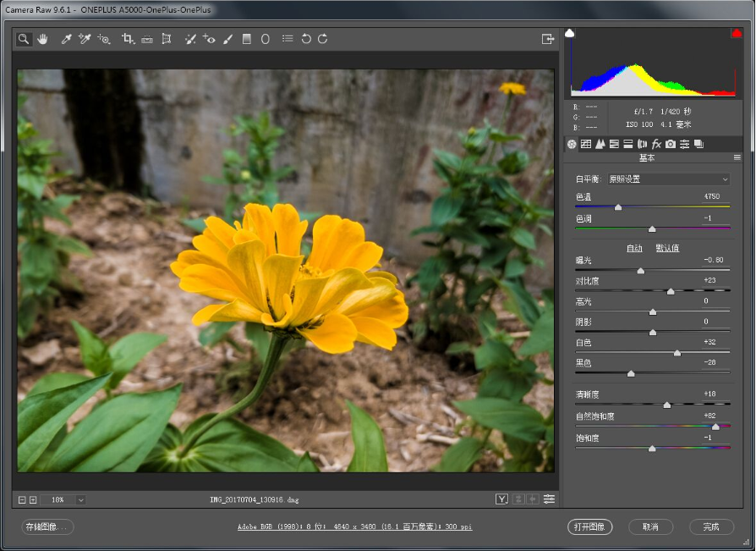Open the Camera Raw preferences list icon

[288, 39]
